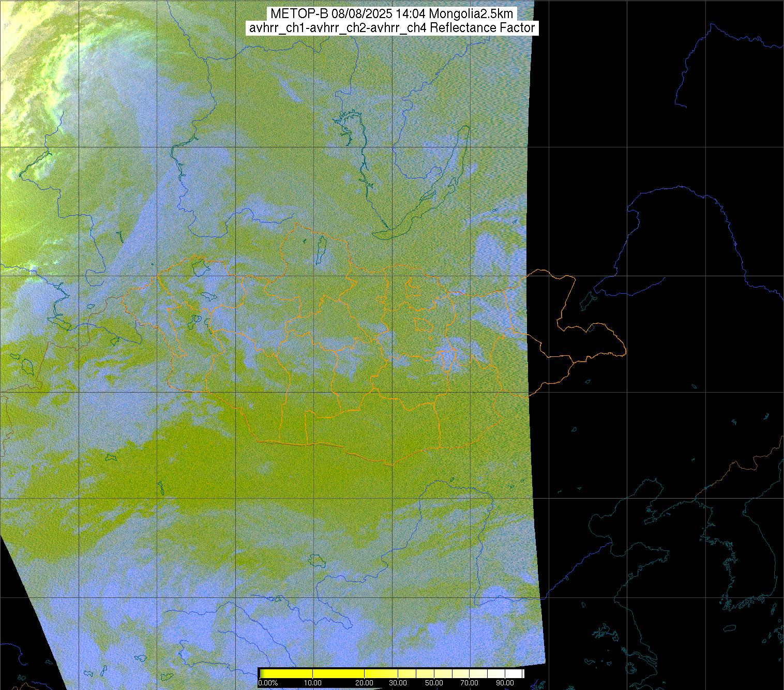Click the olive-green clear area in southern Mongolia
784x690 pixels.
[362, 429]
